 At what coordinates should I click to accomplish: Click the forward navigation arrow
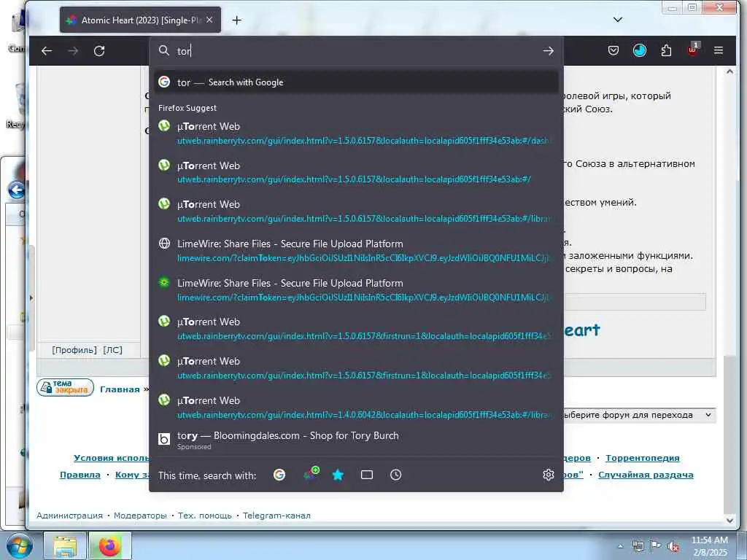click(73, 51)
